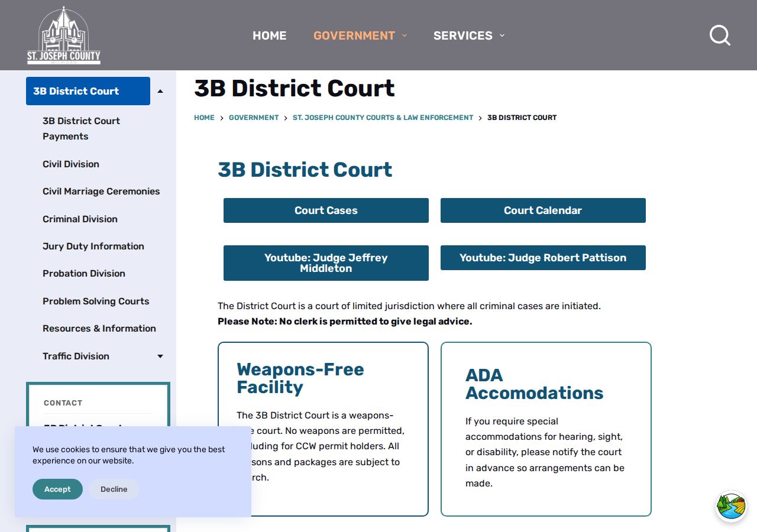Accept the cookies

[x=57, y=489]
